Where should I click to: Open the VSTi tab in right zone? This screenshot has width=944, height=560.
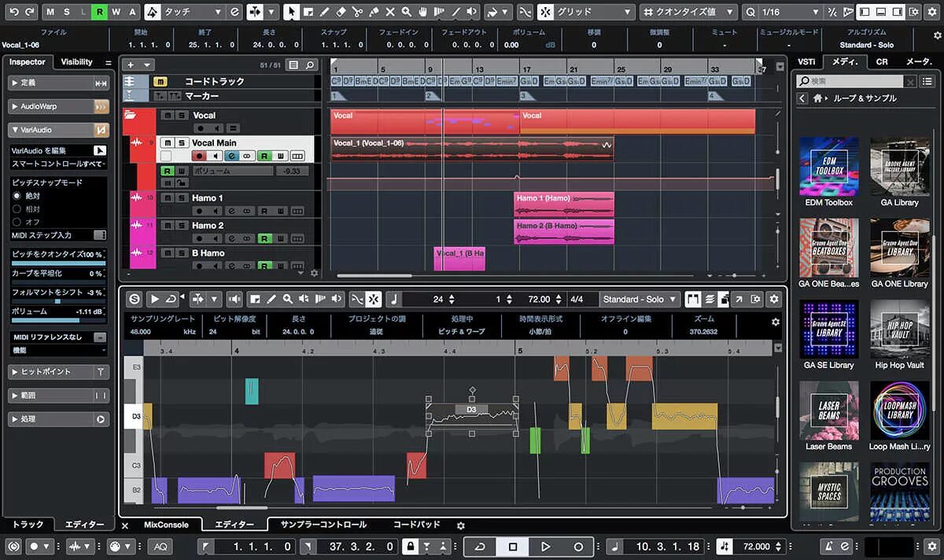[806, 62]
